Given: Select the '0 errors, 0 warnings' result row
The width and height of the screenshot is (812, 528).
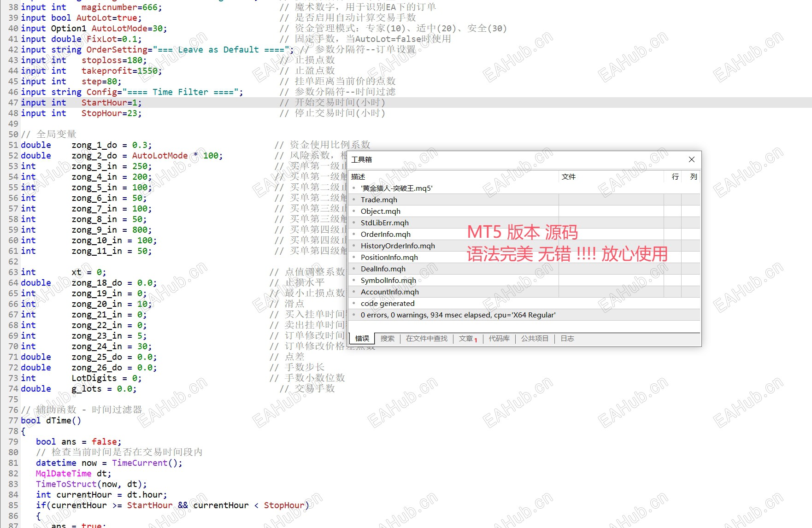Looking at the screenshot, I should click(524, 315).
